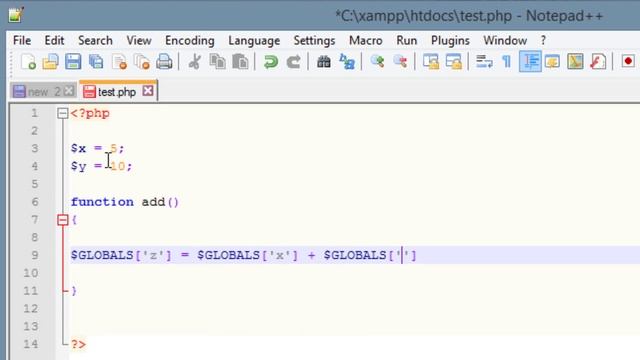Cut the selection with the scissors icon
This screenshot has width=640, height=360.
coord(195,62)
